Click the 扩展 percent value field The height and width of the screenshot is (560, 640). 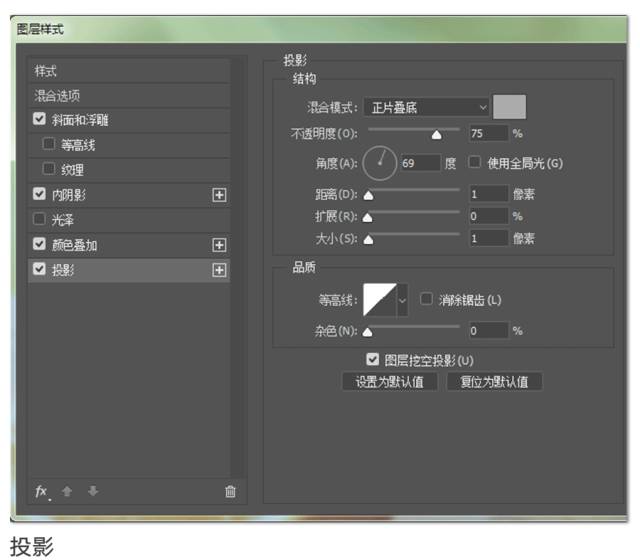pyautogui.click(x=489, y=216)
